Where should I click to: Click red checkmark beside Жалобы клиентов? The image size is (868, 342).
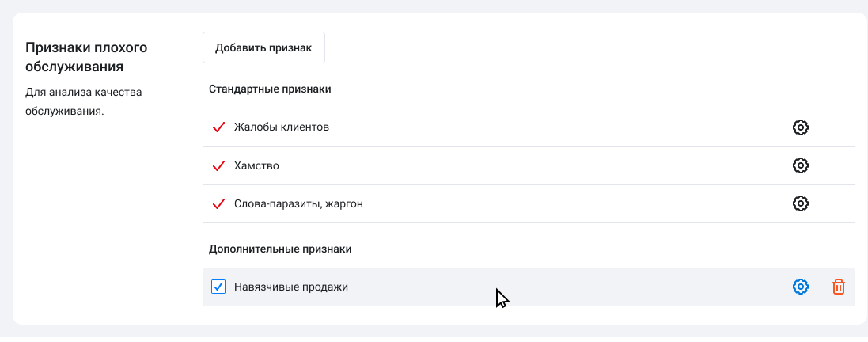click(x=219, y=127)
